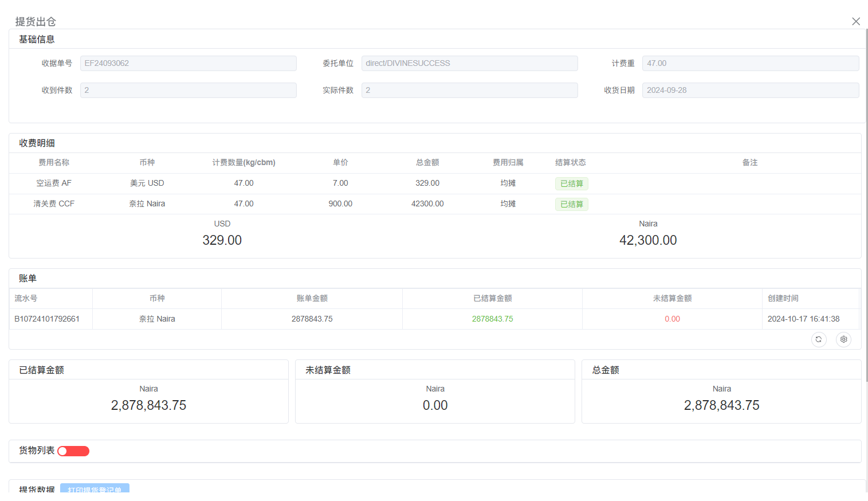
Task: Click 费用归属 column header
Action: [508, 162]
